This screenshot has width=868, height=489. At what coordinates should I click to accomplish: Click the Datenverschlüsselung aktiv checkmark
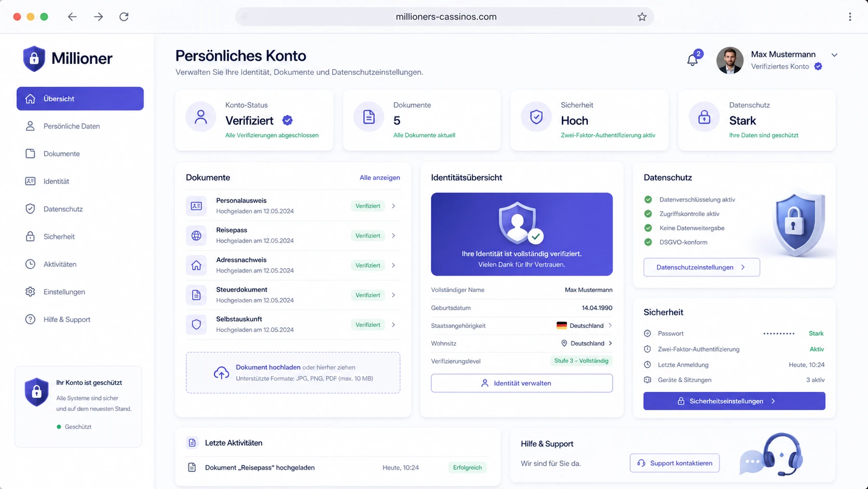(648, 200)
